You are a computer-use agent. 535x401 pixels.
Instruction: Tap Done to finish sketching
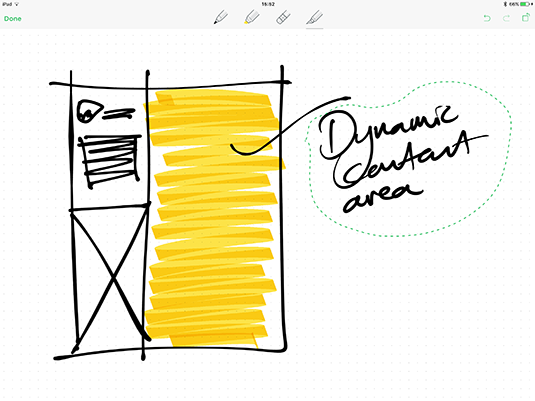pos(13,19)
